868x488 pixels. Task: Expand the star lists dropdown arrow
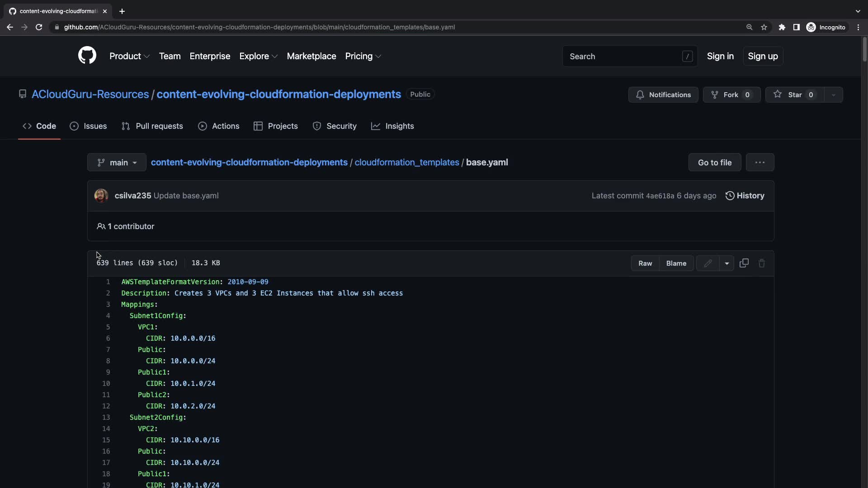833,95
